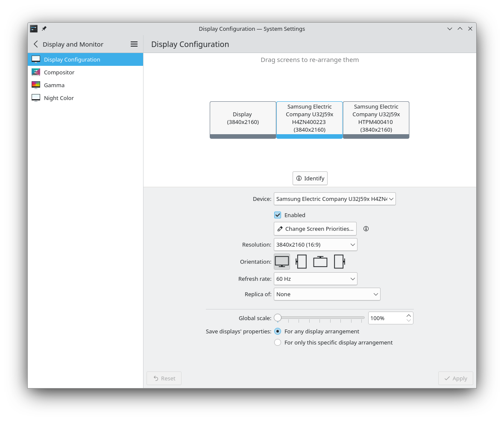This screenshot has width=504, height=421.
Task: Open the Gamma settings page
Action: click(x=85, y=85)
